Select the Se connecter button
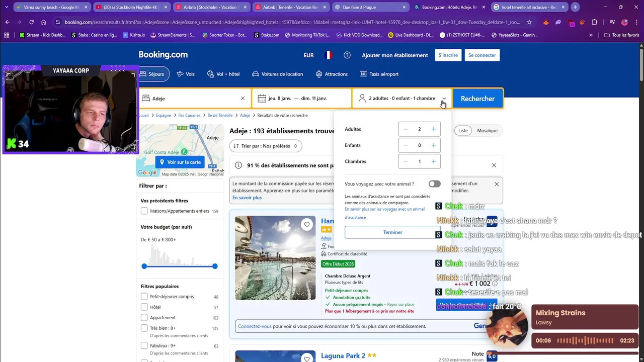Image resolution: width=644 pixels, height=362 pixels. point(482,55)
